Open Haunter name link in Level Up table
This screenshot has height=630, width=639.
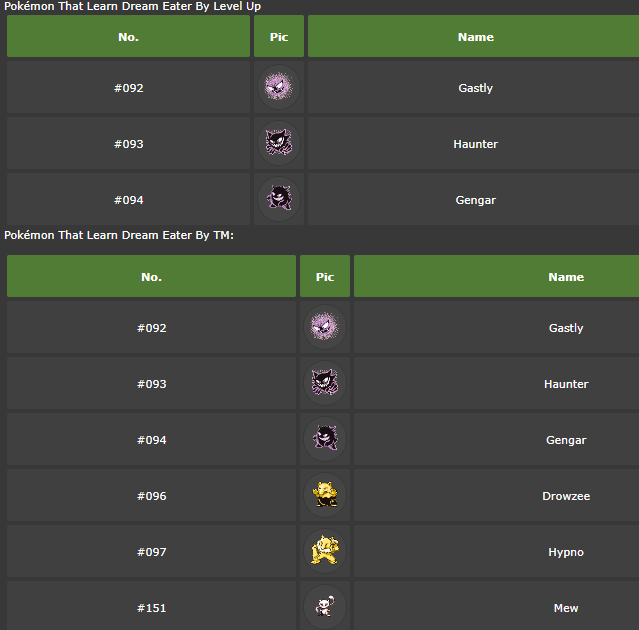(476, 144)
